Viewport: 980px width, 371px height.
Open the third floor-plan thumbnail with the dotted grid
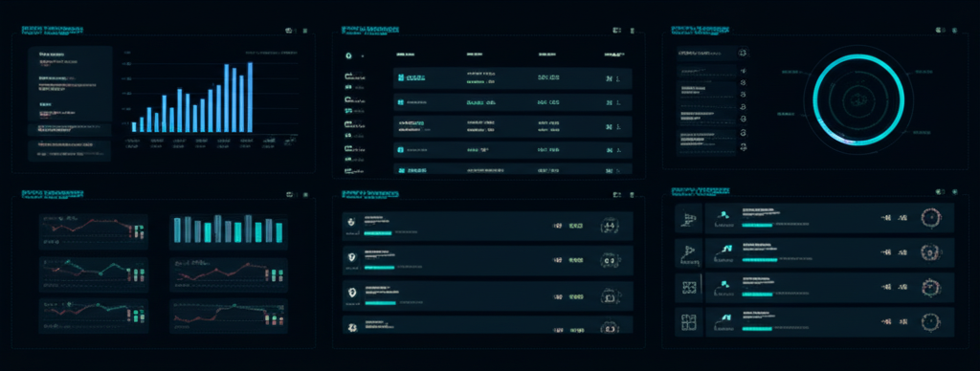coord(689,287)
